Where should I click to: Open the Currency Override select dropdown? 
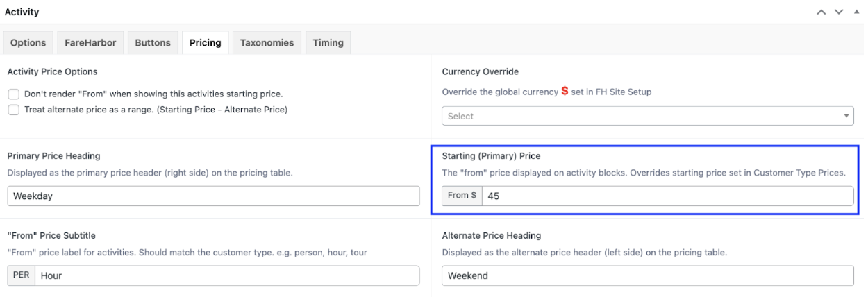[648, 116]
